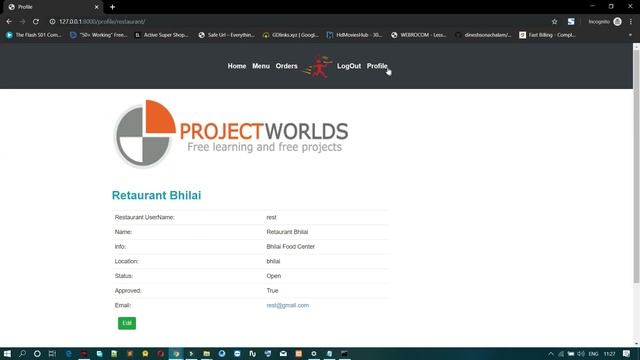The height and width of the screenshot is (360, 640).
Task: Click the Approved value "True"
Action: (x=272, y=291)
